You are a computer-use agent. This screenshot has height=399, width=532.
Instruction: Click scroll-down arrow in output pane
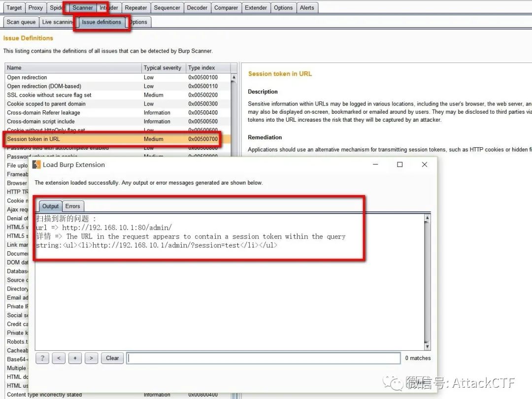coord(428,346)
